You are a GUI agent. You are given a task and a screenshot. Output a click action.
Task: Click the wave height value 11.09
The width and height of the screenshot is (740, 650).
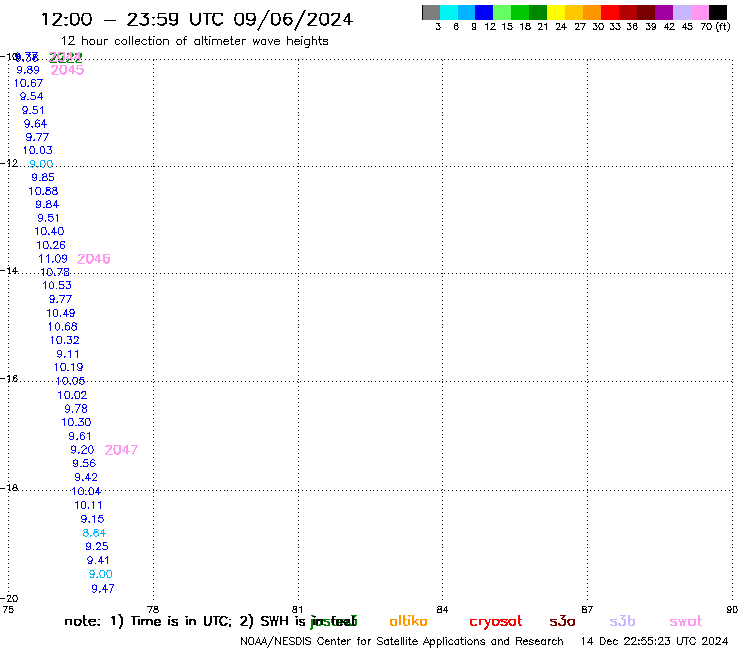click(x=53, y=259)
